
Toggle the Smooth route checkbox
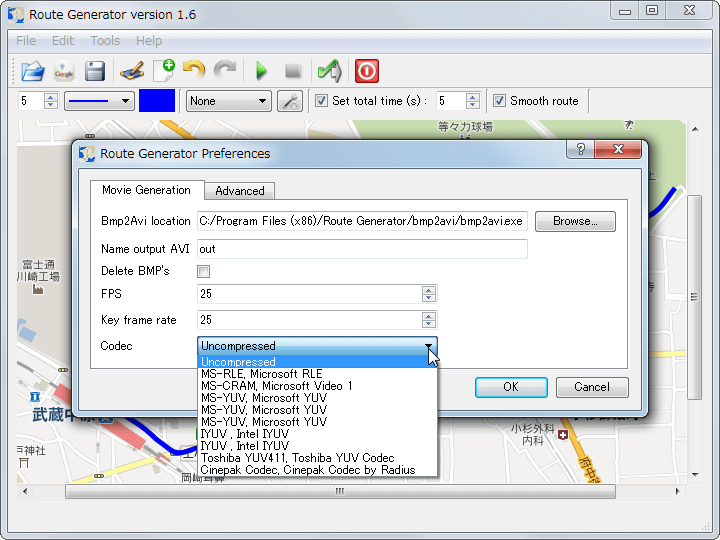tap(499, 101)
